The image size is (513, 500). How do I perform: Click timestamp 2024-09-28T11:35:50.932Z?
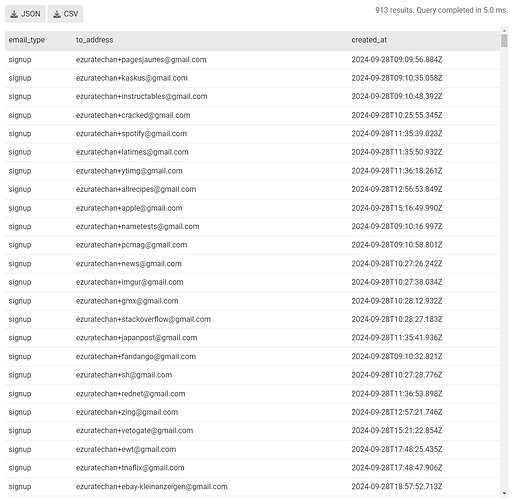(x=397, y=152)
